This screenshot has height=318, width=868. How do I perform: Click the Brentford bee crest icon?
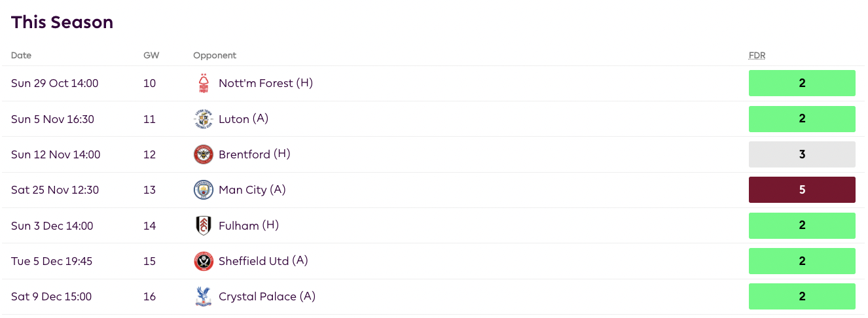[204, 154]
